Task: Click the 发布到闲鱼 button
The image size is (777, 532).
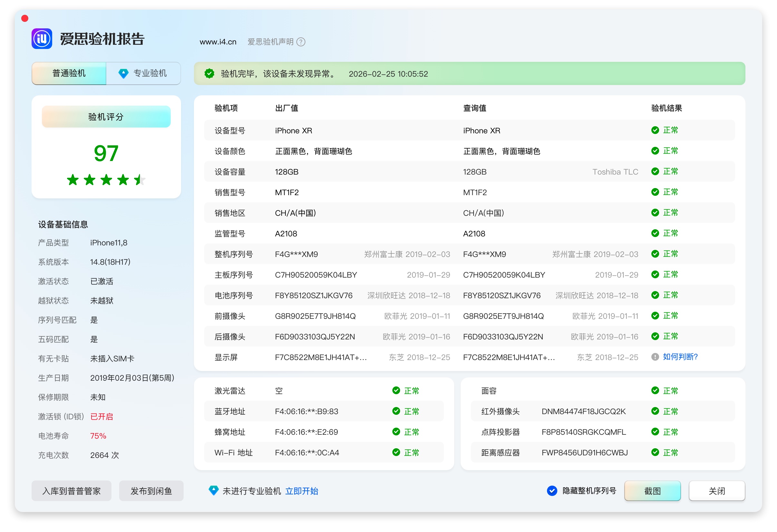Action: (151, 490)
